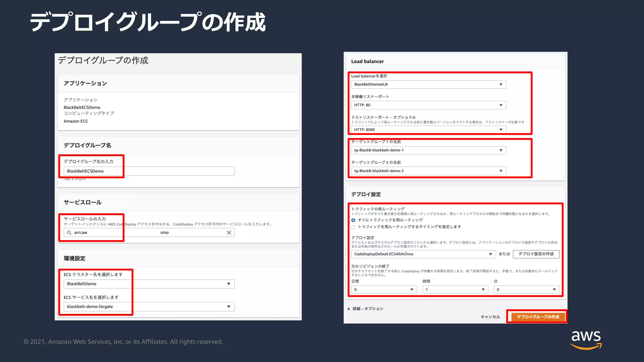Click the service role ARN search field
Image resolution: width=644 pixels, height=362 pixels.
pyautogui.click(x=149, y=233)
